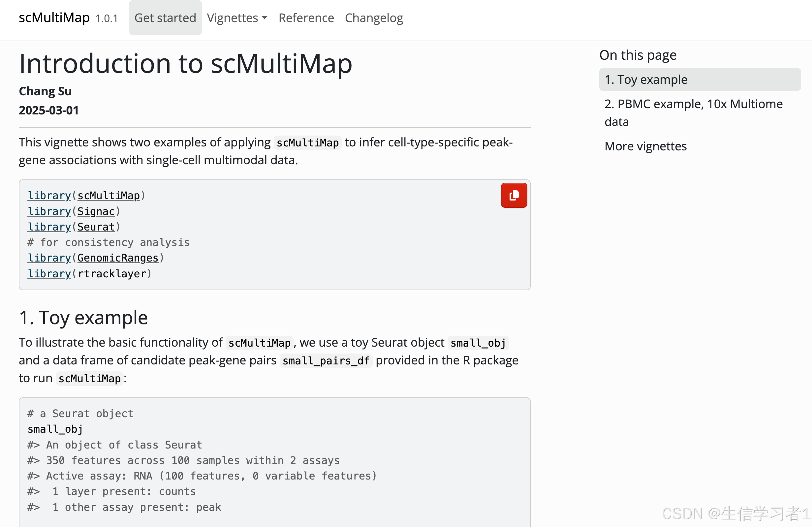The width and height of the screenshot is (812, 527).
Task: Click the scMultiMap site title
Action: pyautogui.click(x=54, y=18)
